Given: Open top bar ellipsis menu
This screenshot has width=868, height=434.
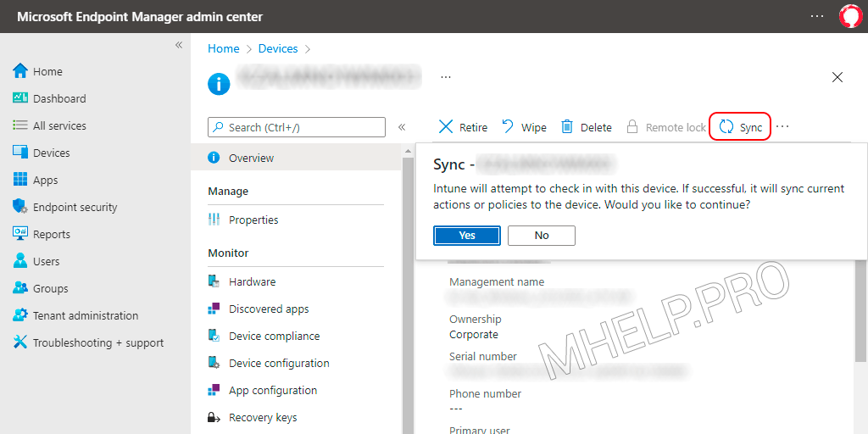Looking at the screenshot, I should 817,16.
